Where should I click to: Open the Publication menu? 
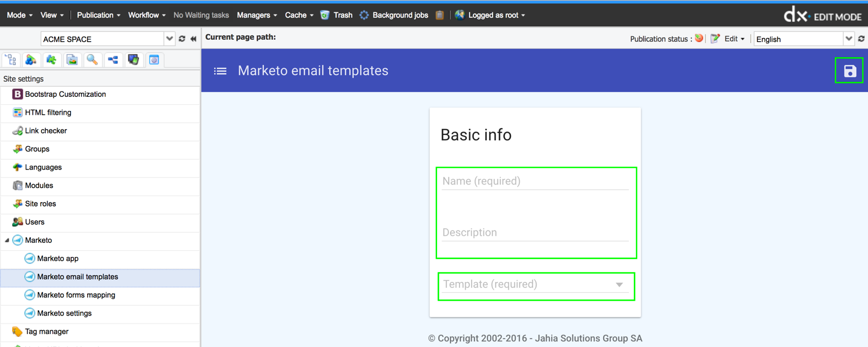(98, 15)
